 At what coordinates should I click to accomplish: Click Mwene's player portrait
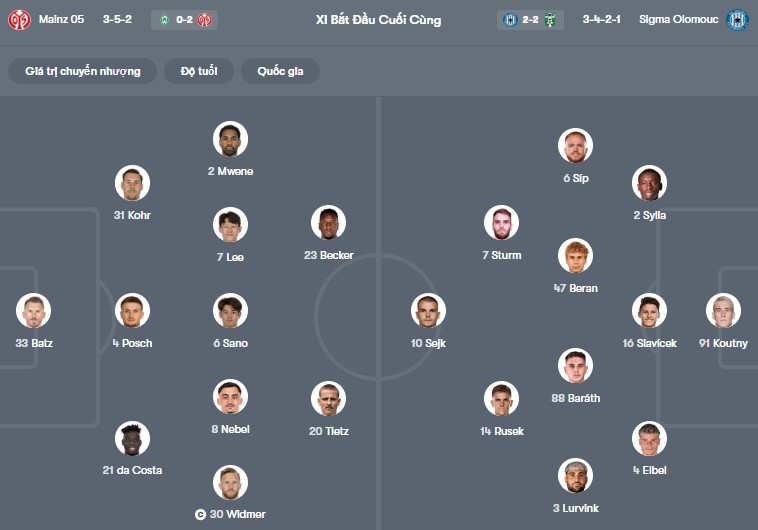[x=230, y=139]
